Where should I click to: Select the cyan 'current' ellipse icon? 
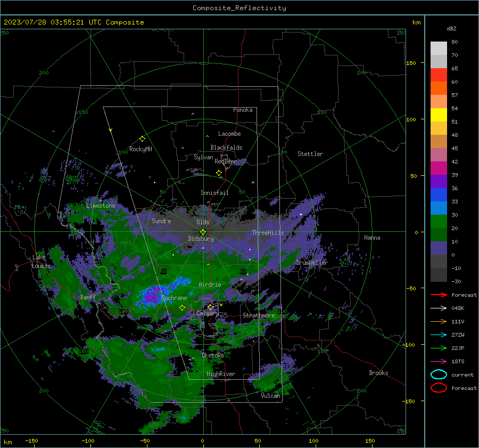tap(439, 374)
